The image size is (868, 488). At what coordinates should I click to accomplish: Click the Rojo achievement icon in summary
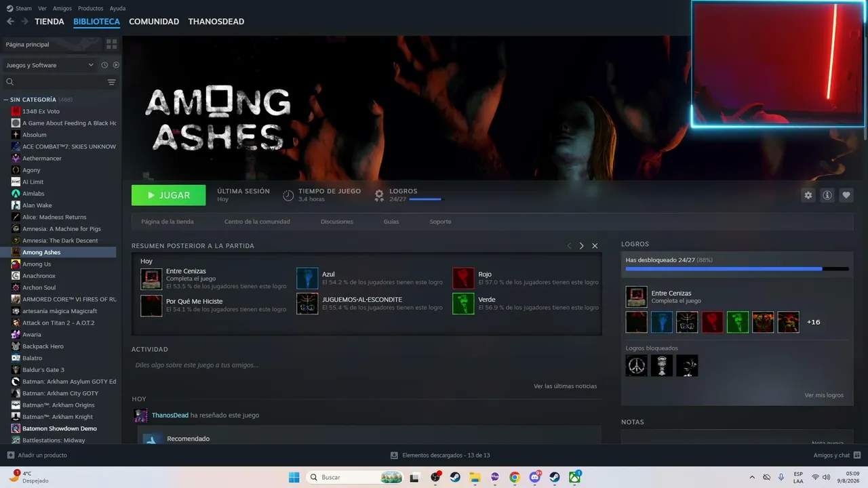463,279
